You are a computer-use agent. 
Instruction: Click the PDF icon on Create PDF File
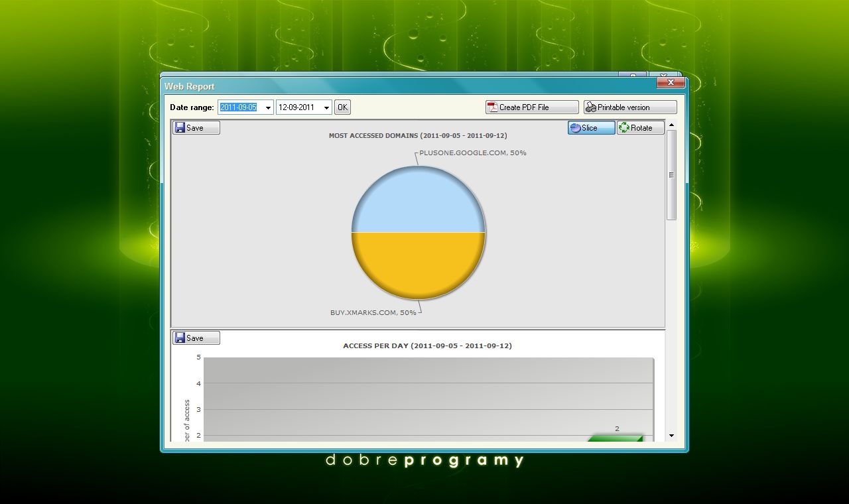point(493,107)
